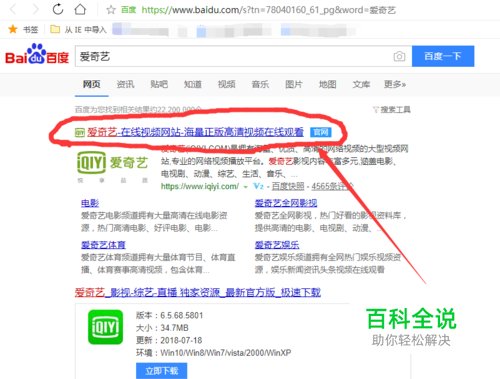The width and height of the screenshot is (500, 379).
Task: Open the 书签 bookmarks star
Action: [x=13, y=29]
